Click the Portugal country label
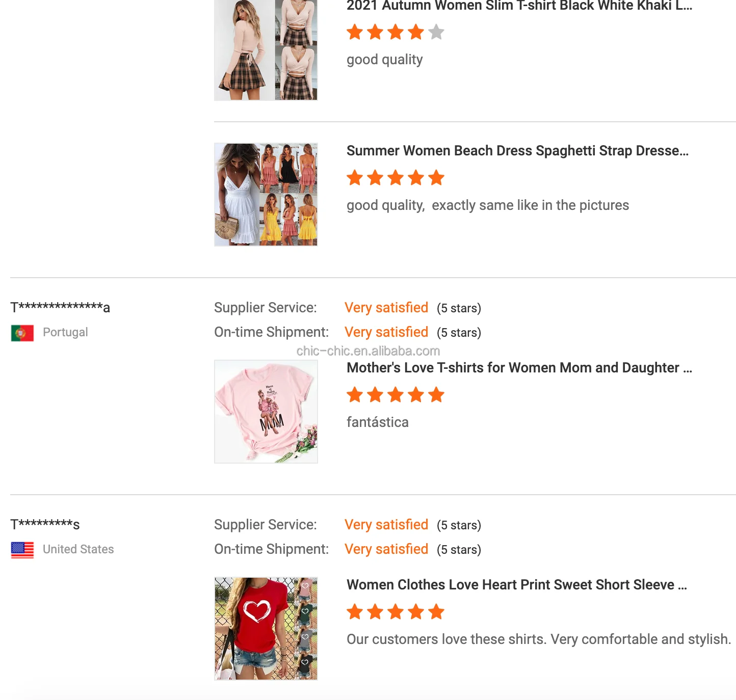This screenshot has height=700, width=736. (65, 333)
